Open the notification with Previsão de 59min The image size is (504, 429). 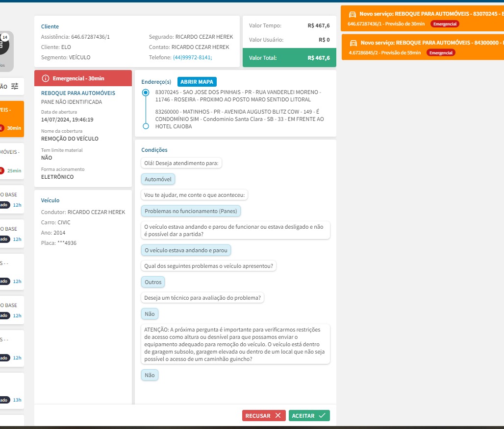(422, 48)
